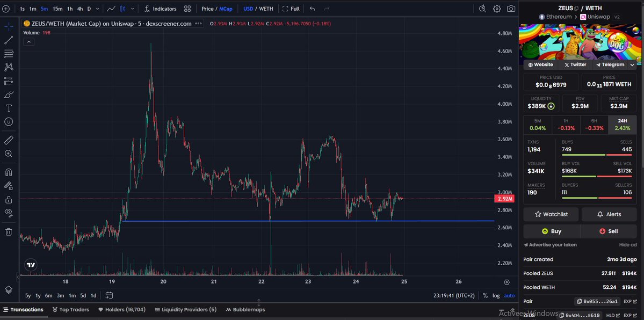The image size is (644, 320).
Task: Open the token Website link
Action: point(540,64)
